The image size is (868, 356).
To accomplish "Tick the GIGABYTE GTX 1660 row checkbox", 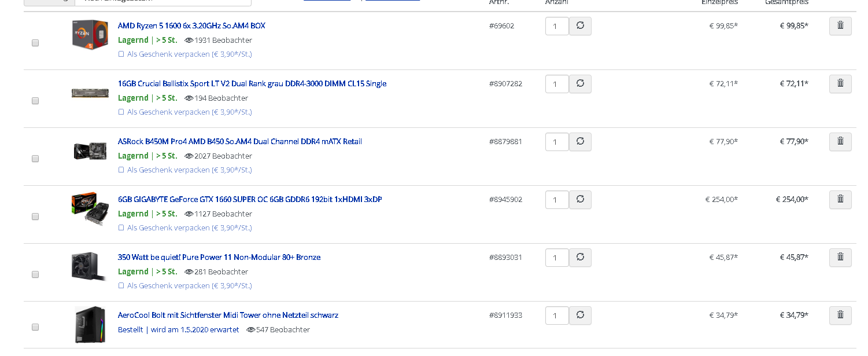I will click(x=35, y=216).
